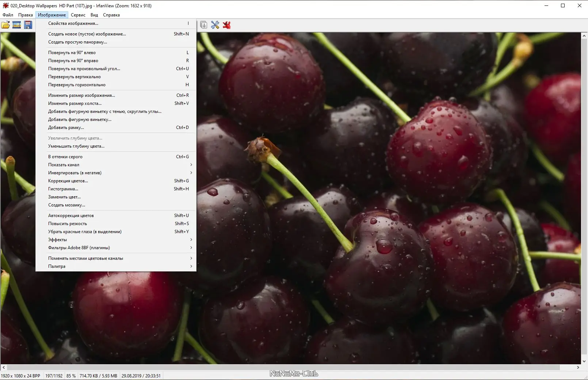
Task: Select В оттенки серого entry
Action: [116, 157]
